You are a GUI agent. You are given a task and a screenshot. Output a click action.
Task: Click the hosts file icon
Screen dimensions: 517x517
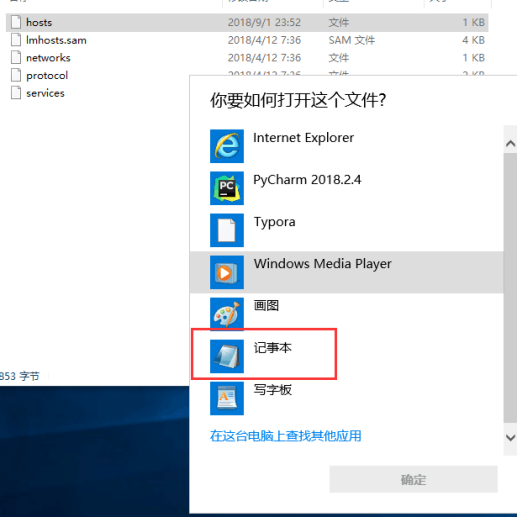pos(16,22)
